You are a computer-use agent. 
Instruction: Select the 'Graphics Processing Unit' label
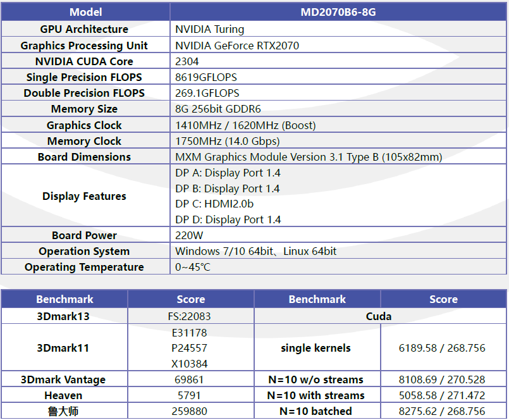[x=84, y=46]
